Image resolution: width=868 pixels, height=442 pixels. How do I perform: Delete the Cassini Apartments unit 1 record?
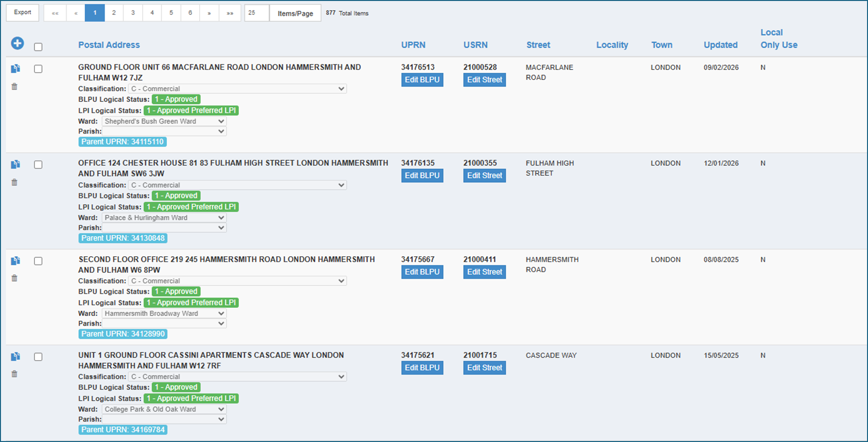14,374
